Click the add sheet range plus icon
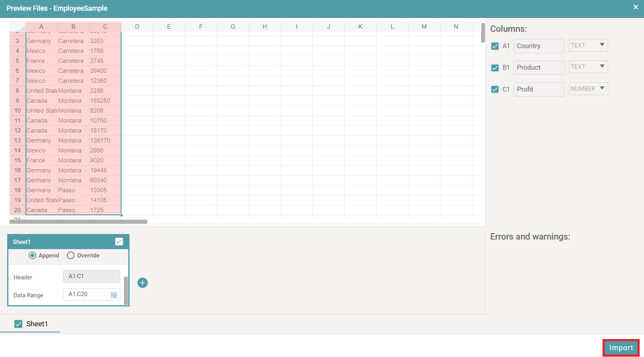 click(142, 283)
